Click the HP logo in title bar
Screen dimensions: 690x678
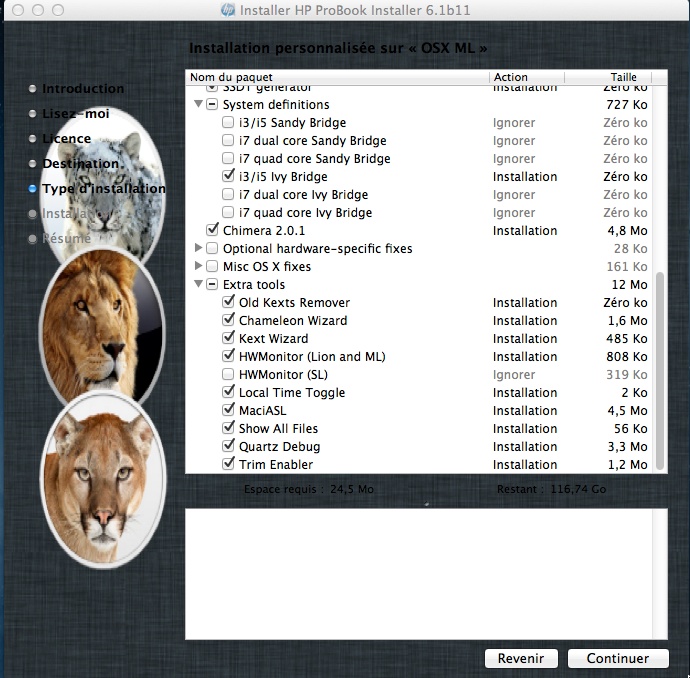click(228, 10)
